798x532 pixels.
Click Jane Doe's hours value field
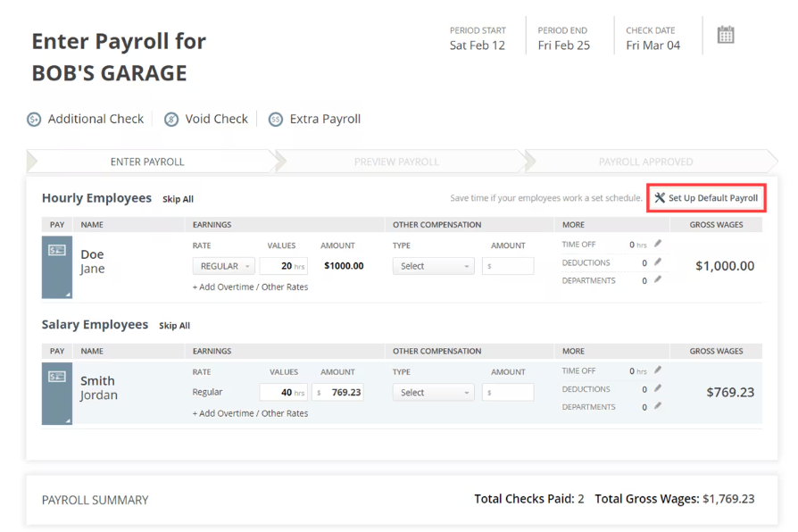282,265
